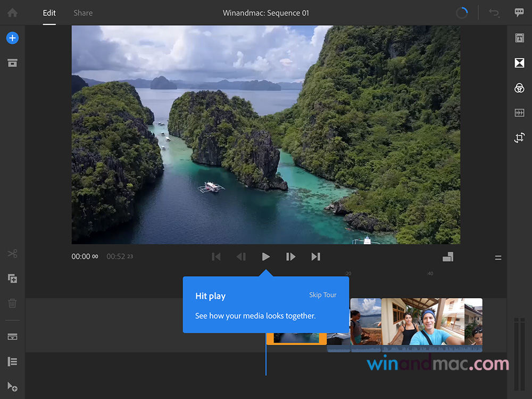
Task: Open the feedback speech bubble icon
Action: [x=519, y=13]
